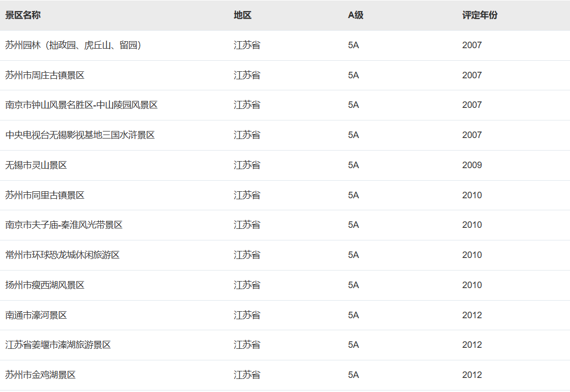The height and width of the screenshot is (392, 570).
Task: Click the 地区 column header
Action: (243, 15)
